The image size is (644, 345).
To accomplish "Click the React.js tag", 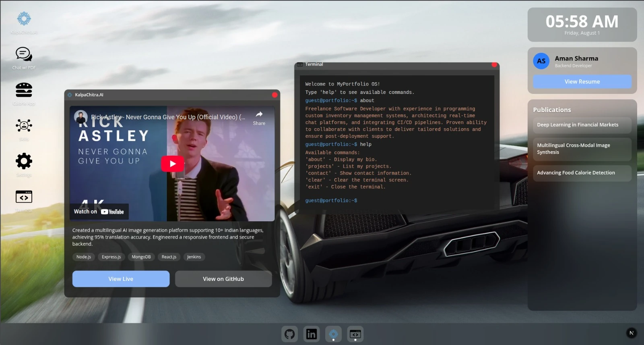I will (169, 257).
